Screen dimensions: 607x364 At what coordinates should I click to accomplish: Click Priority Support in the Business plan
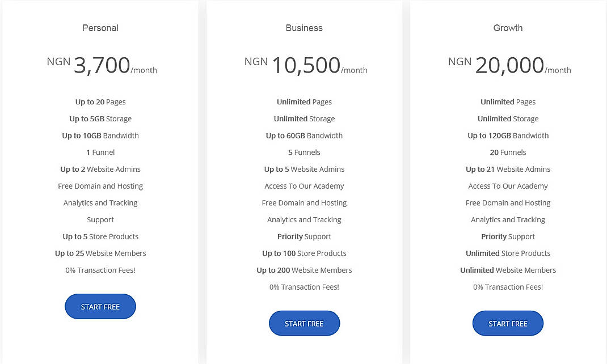(304, 236)
